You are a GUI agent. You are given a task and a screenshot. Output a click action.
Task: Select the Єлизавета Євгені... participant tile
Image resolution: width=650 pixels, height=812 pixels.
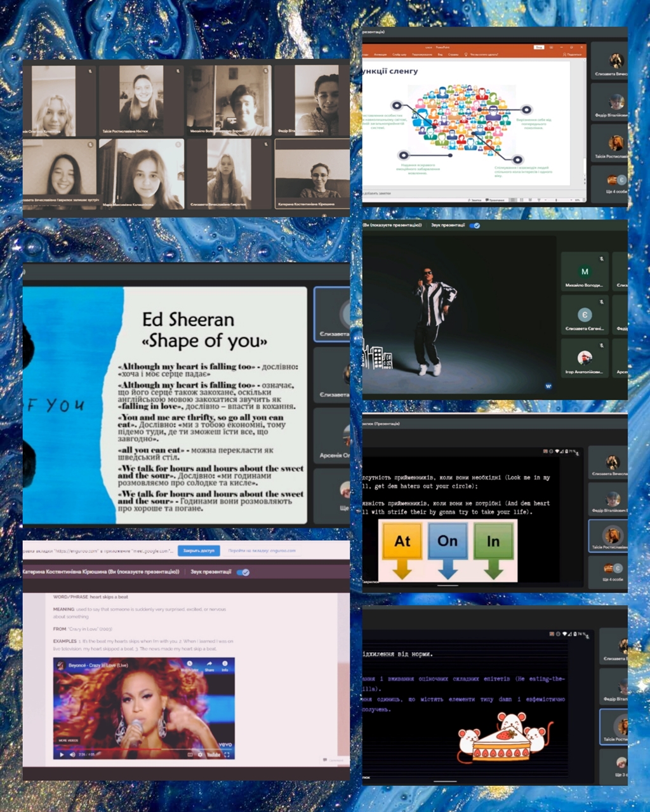pos(585,315)
